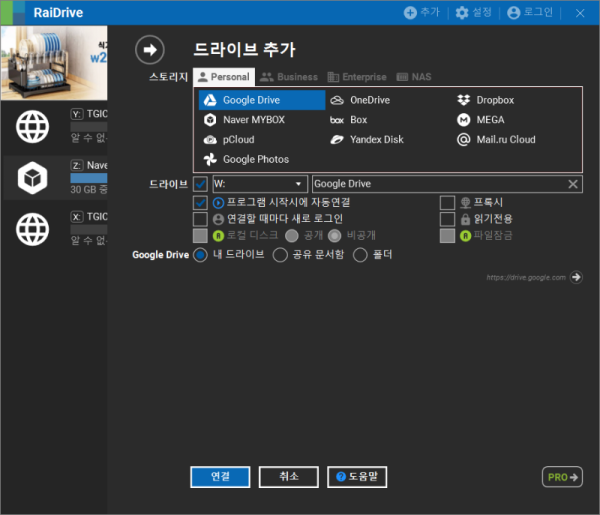This screenshot has width=600, height=515.
Task: Click 로그인 in the title bar
Action: pyautogui.click(x=530, y=13)
